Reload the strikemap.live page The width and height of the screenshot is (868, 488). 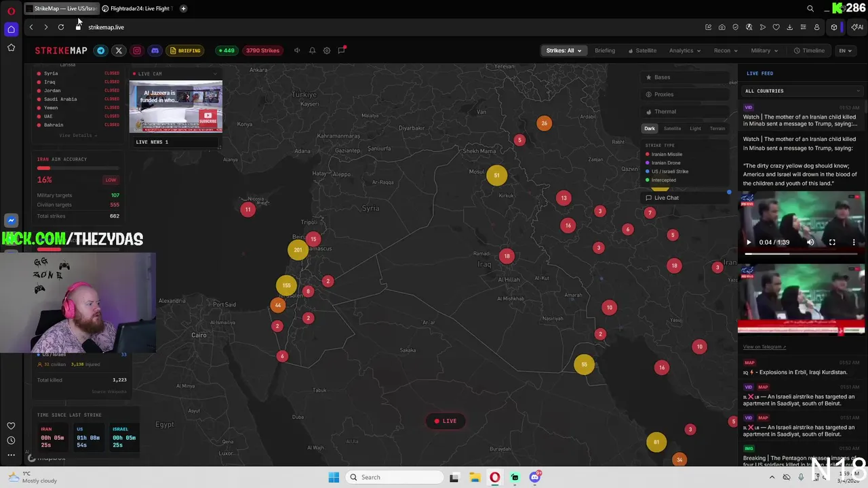tap(61, 27)
